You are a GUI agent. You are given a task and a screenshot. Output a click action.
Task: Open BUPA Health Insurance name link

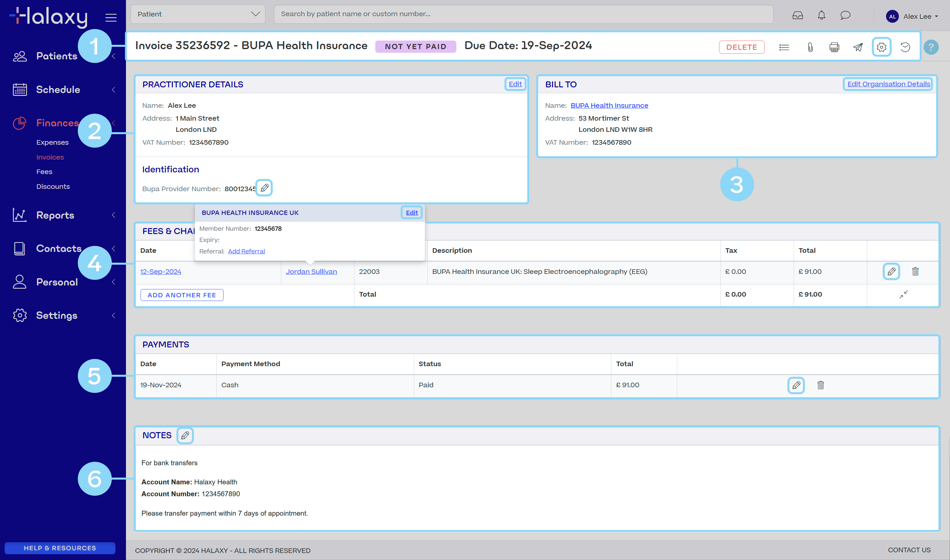tap(609, 105)
